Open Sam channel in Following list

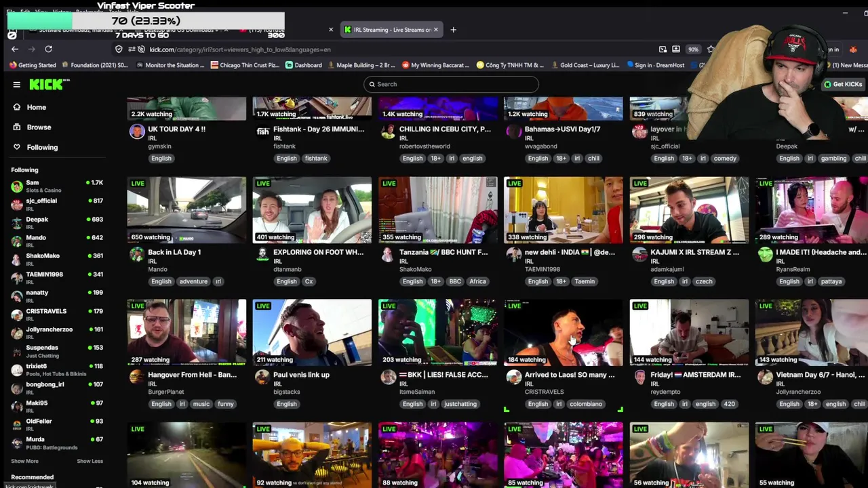[x=57, y=186]
